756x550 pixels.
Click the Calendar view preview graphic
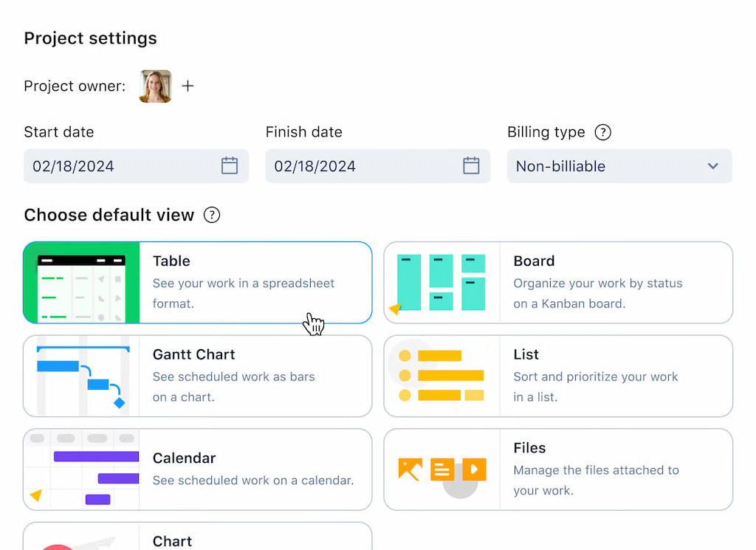[81, 470]
